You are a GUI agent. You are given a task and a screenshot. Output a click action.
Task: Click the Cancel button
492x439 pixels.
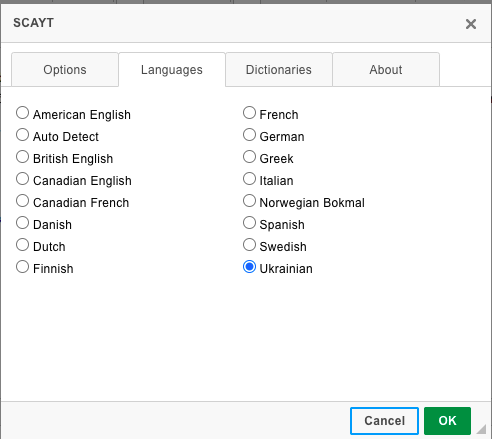384,421
